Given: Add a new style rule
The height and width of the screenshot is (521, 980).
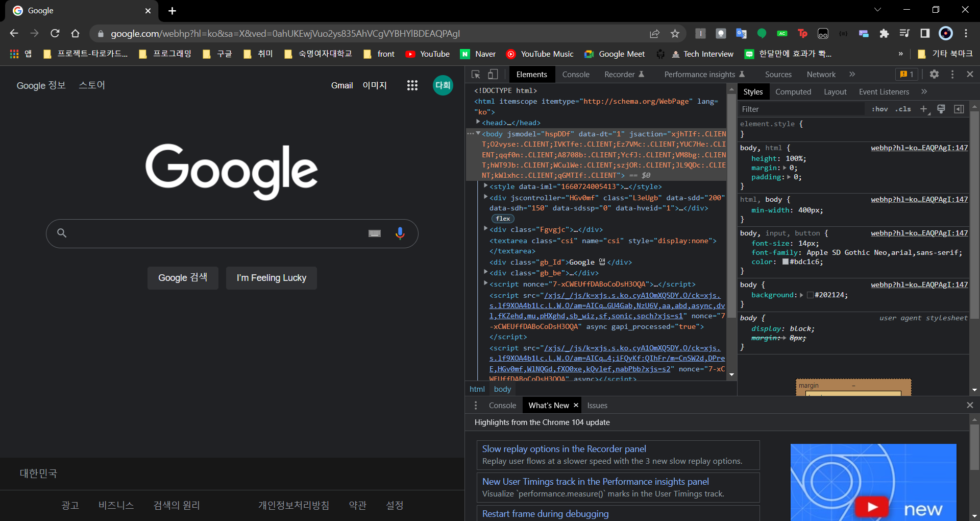Looking at the screenshot, I should click(x=923, y=109).
